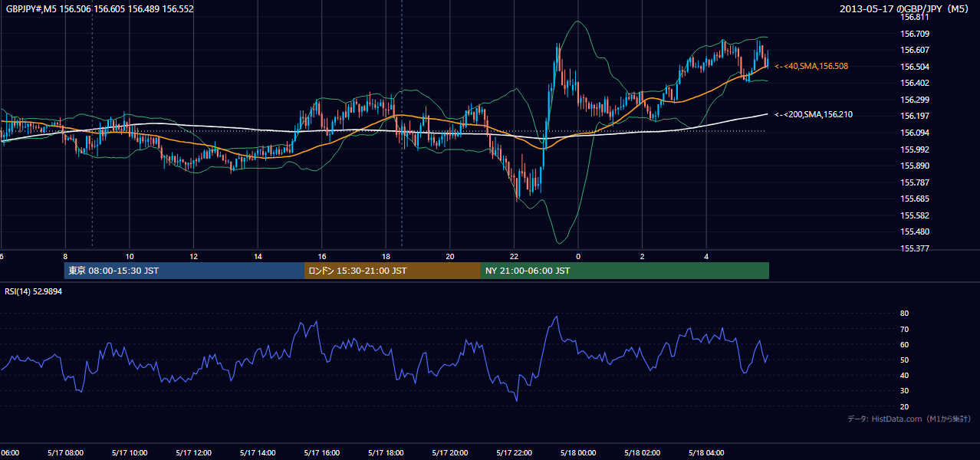The width and height of the screenshot is (980, 460).
Task: Select the 東京 08:00-15:30 JST session bar
Action: (x=184, y=271)
